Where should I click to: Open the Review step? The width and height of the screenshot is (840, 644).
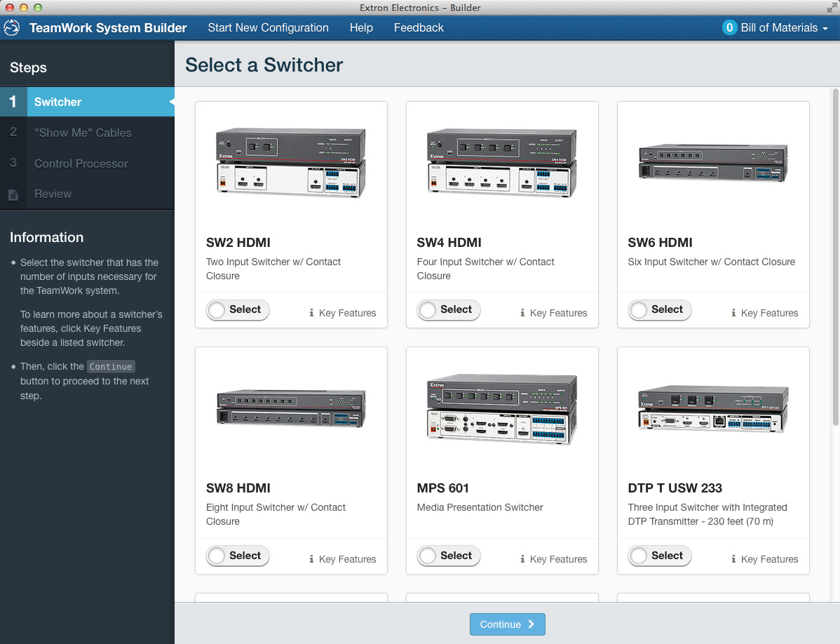[88, 194]
